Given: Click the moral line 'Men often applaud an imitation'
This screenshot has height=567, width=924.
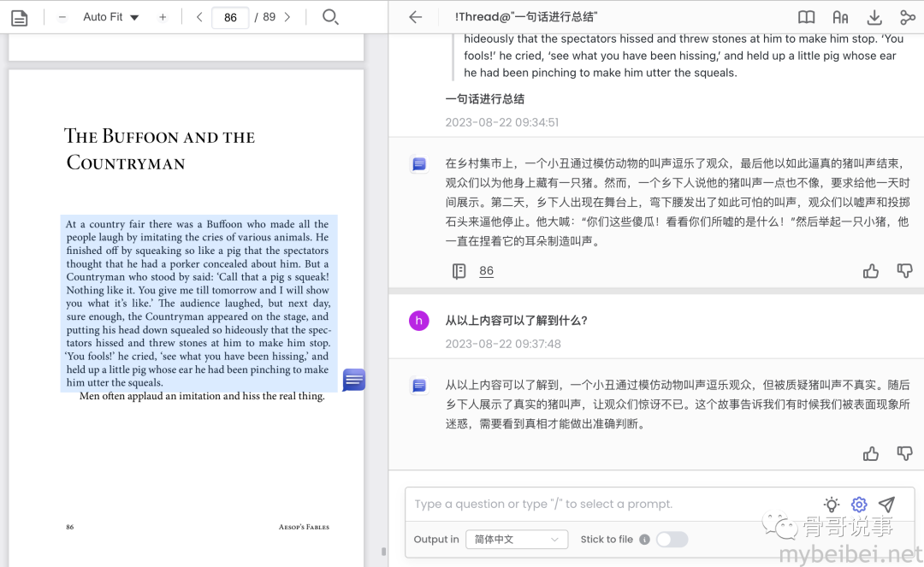Looking at the screenshot, I should click(x=202, y=396).
